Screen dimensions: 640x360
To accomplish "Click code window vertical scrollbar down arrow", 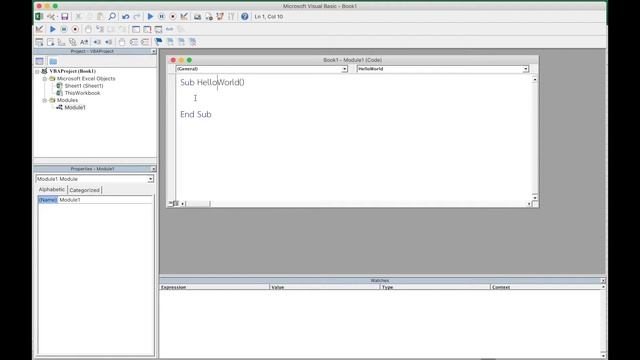I will (535, 197).
